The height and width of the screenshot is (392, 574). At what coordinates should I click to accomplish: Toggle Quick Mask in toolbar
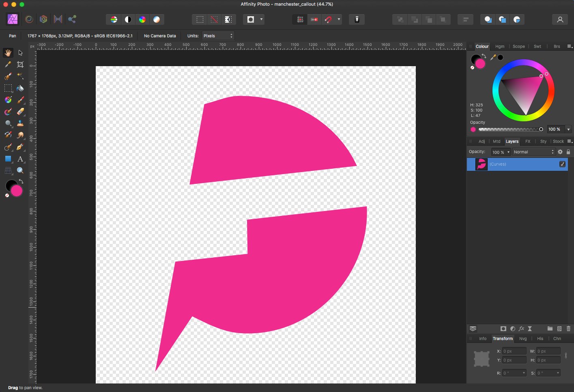point(251,19)
